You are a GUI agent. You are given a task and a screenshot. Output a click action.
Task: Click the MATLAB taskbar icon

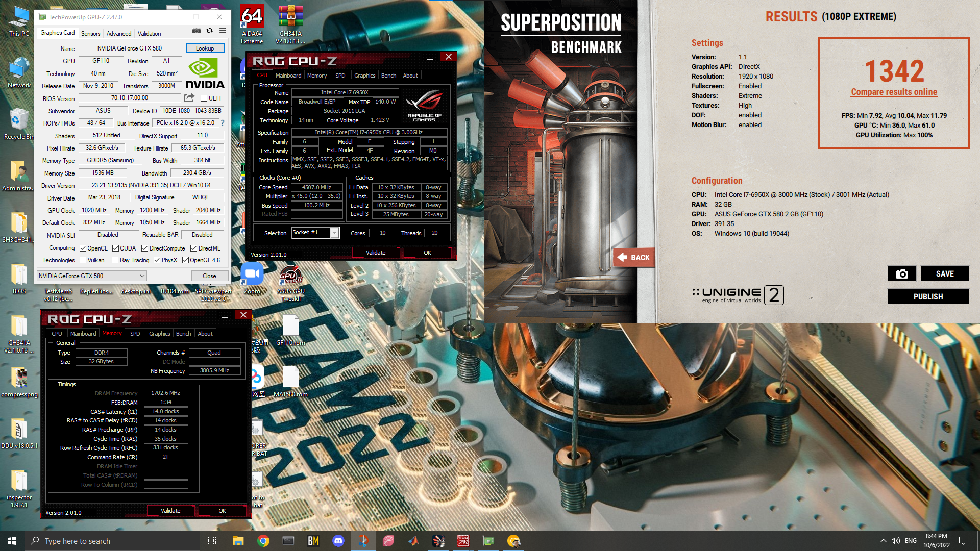click(x=413, y=541)
